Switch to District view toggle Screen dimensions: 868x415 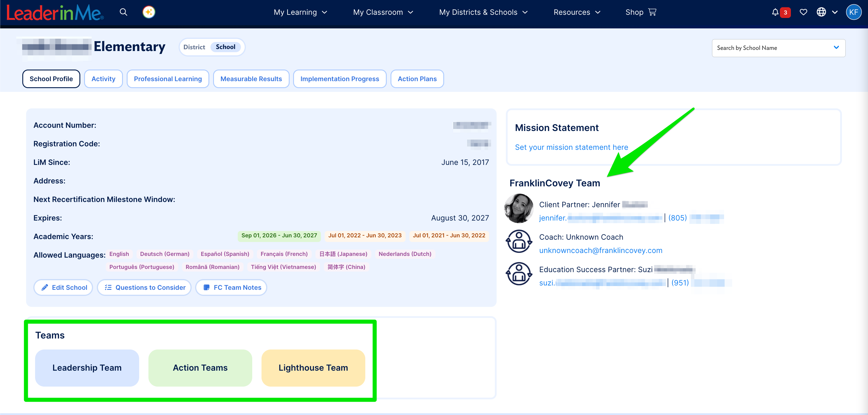pos(194,47)
